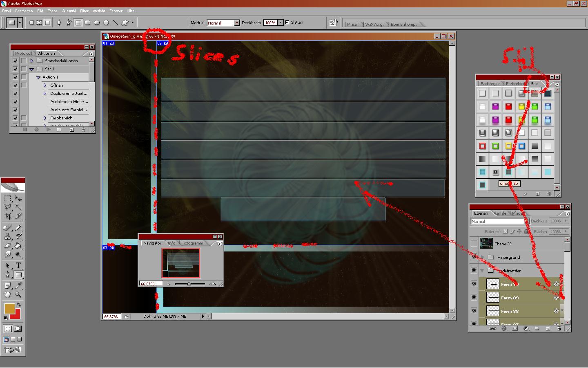This screenshot has height=368, width=588.
Task: Select the Pencil tool in toolbox
Action: (18, 228)
